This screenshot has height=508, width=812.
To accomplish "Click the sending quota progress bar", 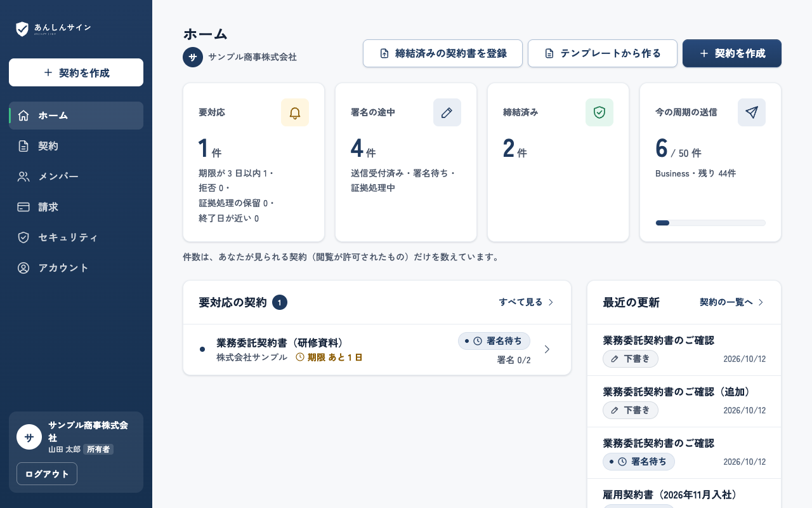I will pos(710,223).
